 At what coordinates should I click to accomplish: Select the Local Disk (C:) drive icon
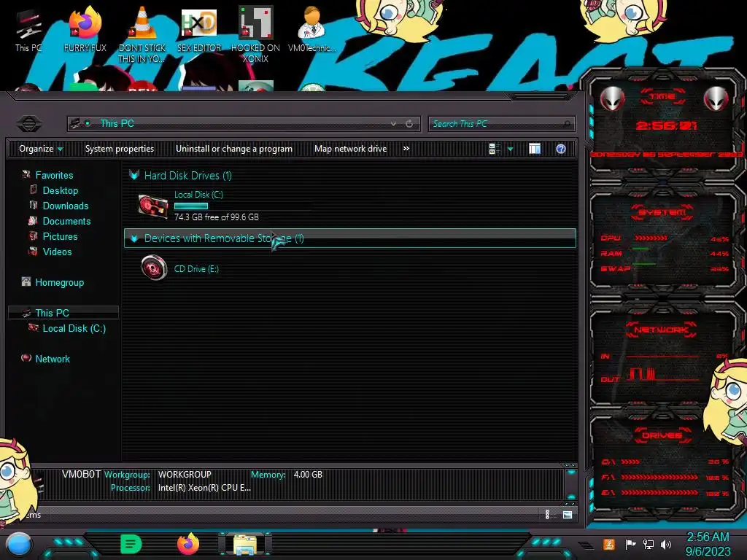pyautogui.click(x=153, y=206)
